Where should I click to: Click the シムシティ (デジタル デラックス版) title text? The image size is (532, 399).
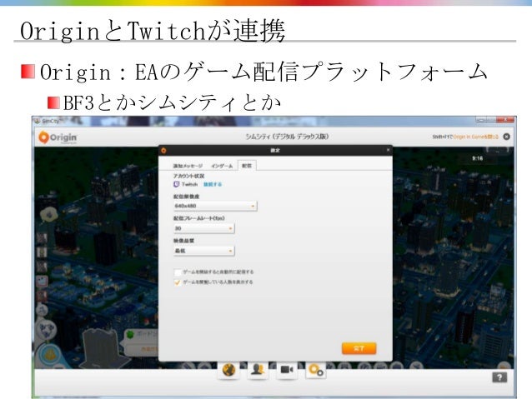point(287,137)
